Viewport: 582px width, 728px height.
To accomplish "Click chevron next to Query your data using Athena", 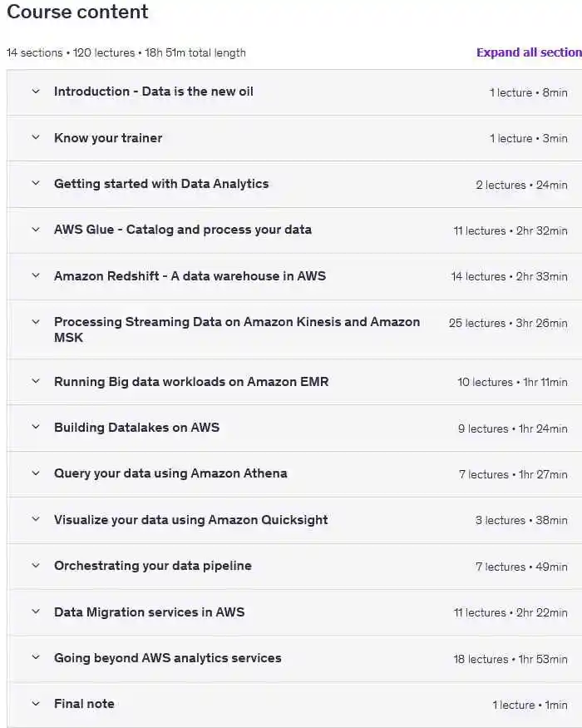I will [x=36, y=473].
